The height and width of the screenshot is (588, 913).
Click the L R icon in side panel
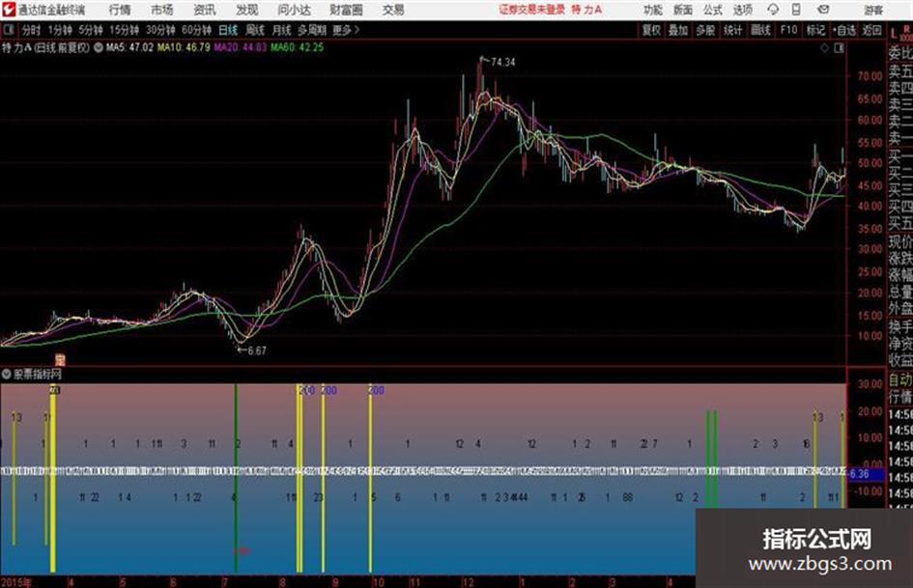(900, 33)
